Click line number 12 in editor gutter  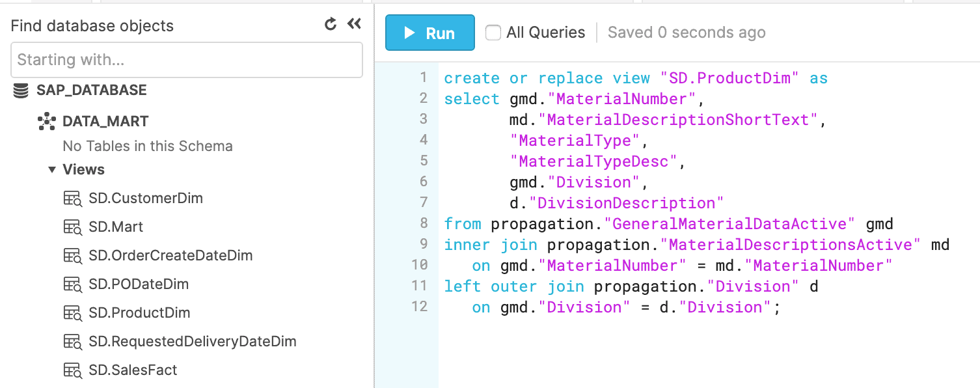[x=420, y=307]
